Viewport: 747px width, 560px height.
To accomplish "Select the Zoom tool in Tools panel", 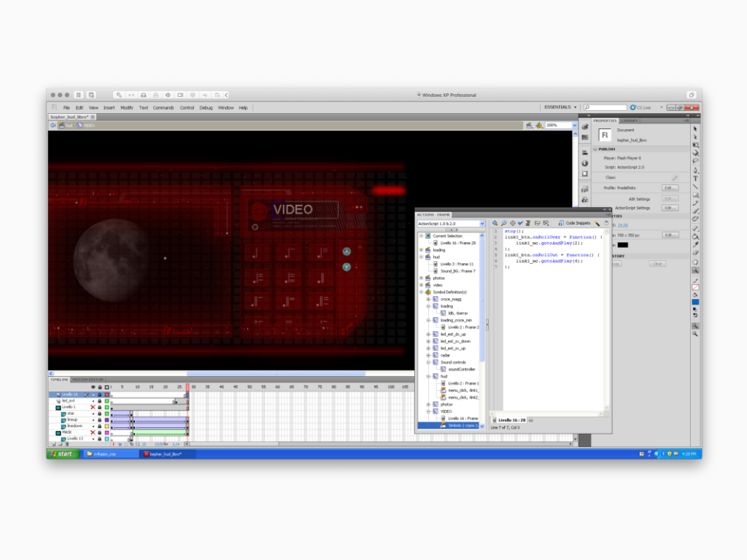I will tap(695, 270).
